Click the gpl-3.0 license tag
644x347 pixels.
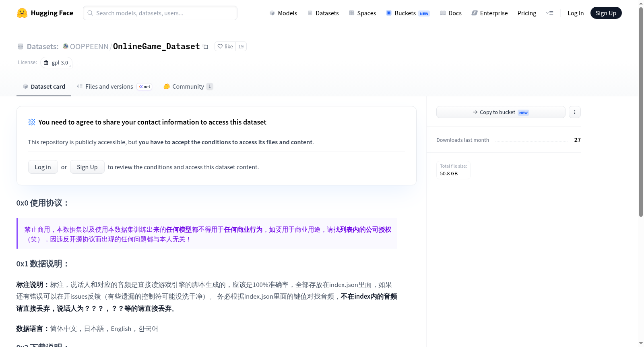[56, 62]
